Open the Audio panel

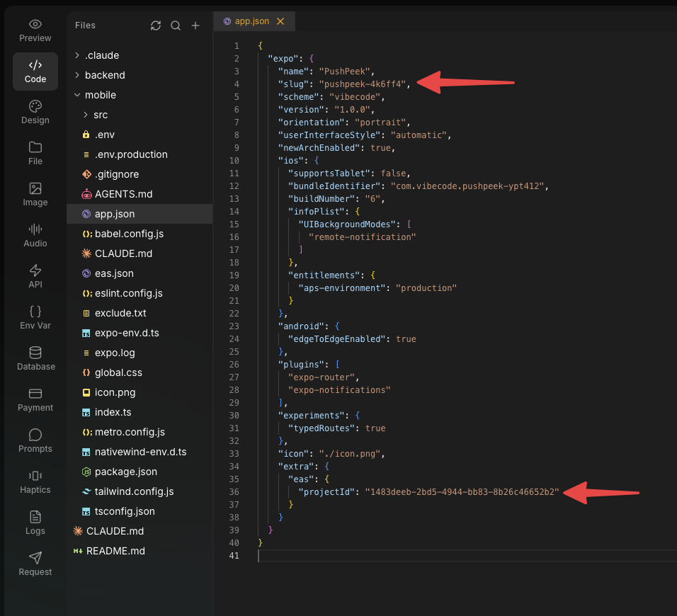click(35, 235)
